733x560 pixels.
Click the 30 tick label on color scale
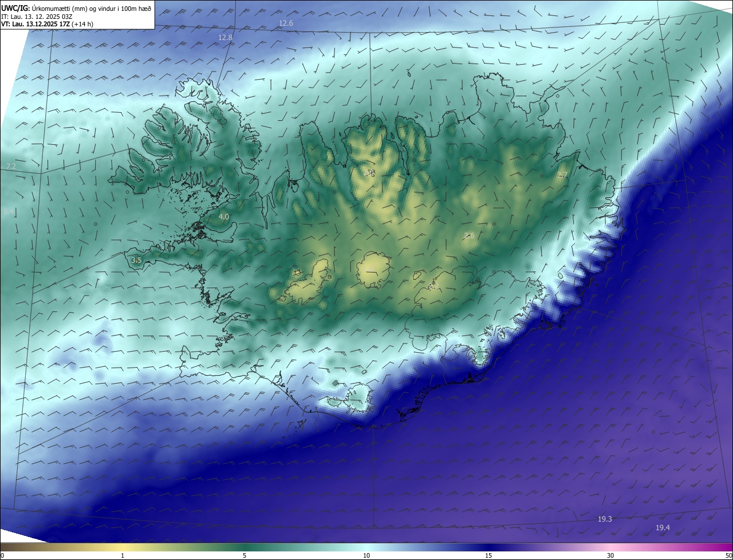[x=610, y=556]
